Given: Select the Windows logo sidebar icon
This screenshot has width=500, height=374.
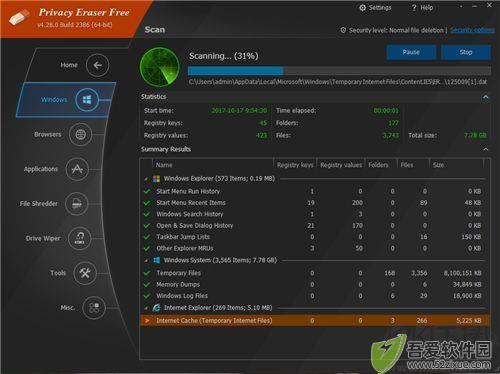Looking at the screenshot, I should 87,100.
